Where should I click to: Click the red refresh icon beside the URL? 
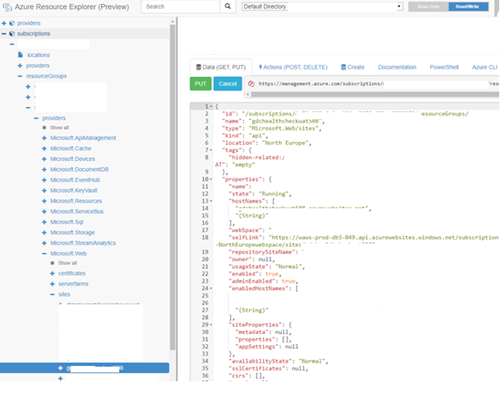[251, 84]
